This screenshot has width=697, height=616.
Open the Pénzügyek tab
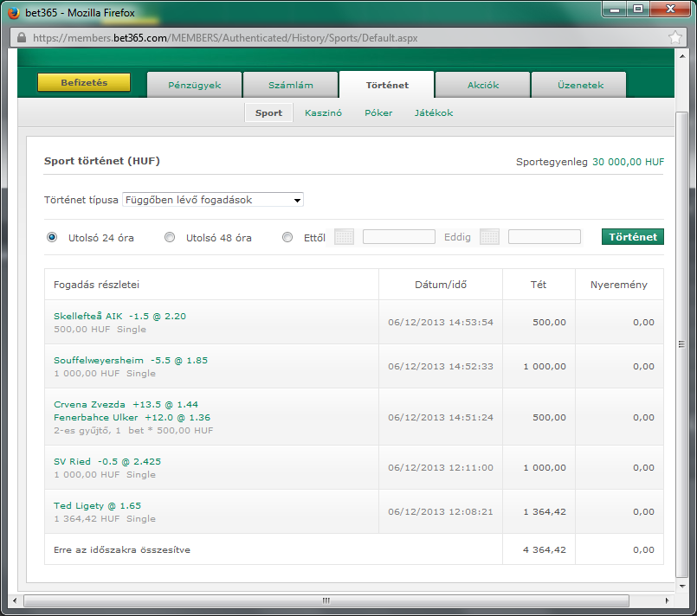click(x=194, y=85)
